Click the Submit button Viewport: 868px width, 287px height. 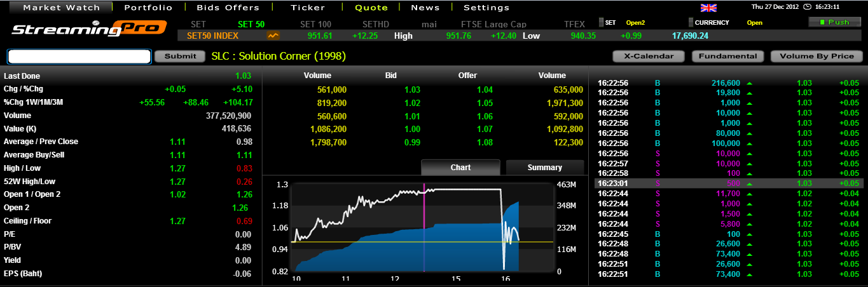click(x=181, y=56)
